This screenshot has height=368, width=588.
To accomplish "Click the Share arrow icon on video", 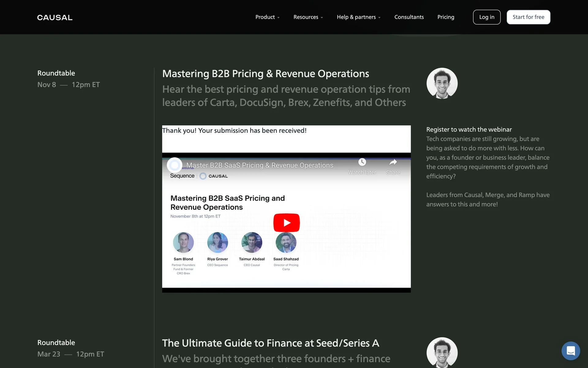I will point(393,162).
